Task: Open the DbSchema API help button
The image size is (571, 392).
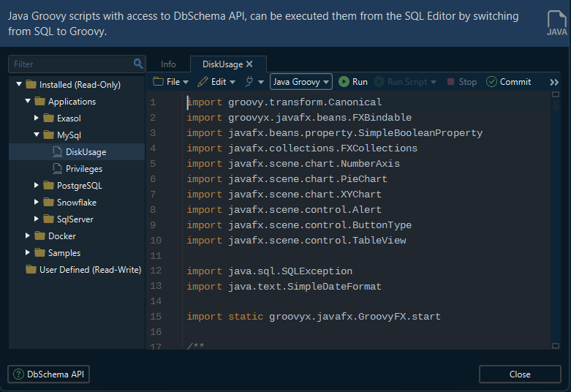Action: click(48, 374)
